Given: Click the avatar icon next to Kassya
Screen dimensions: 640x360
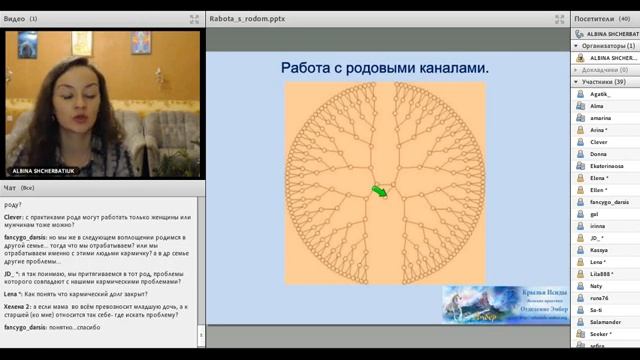Looking at the screenshot, I should (580, 250).
